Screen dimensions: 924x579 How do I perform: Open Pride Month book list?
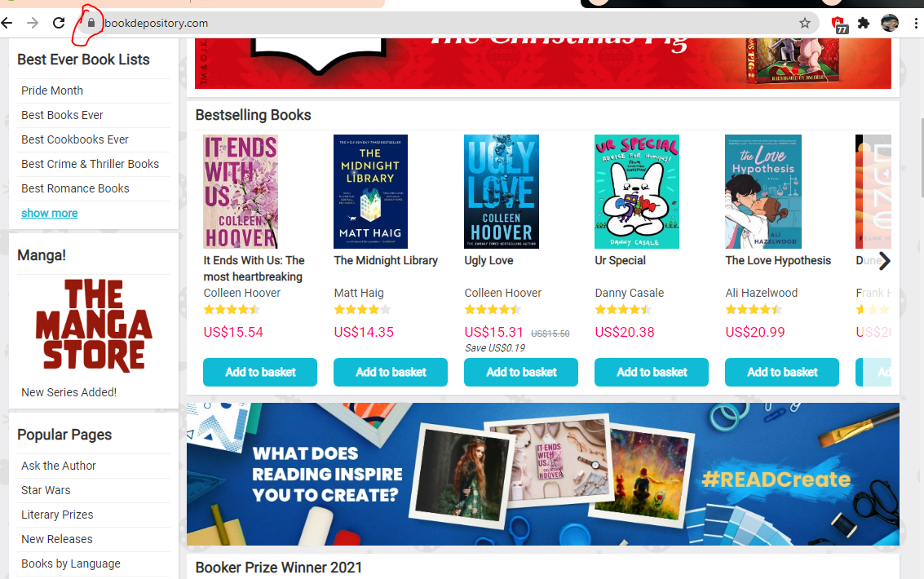pyautogui.click(x=52, y=91)
